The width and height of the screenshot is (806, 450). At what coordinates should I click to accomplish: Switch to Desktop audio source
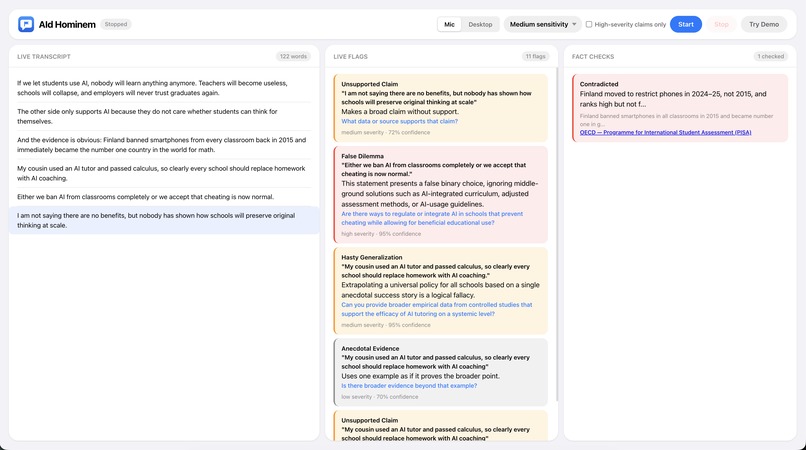(x=480, y=24)
